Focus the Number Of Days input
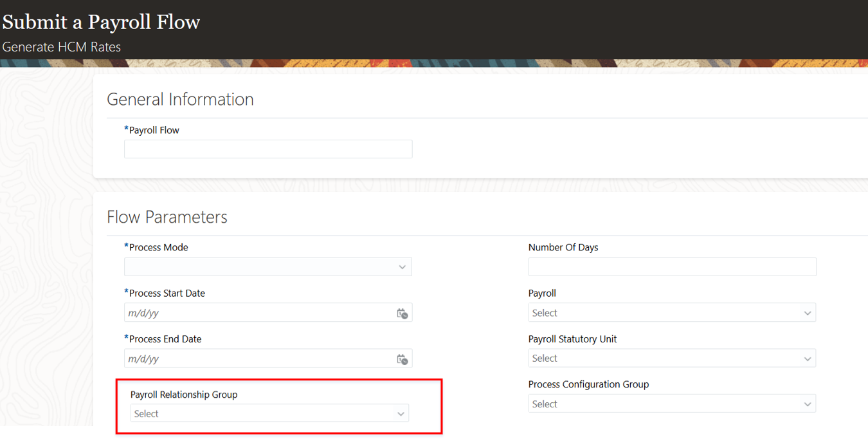Image resolution: width=868 pixels, height=439 pixels. coord(672,267)
